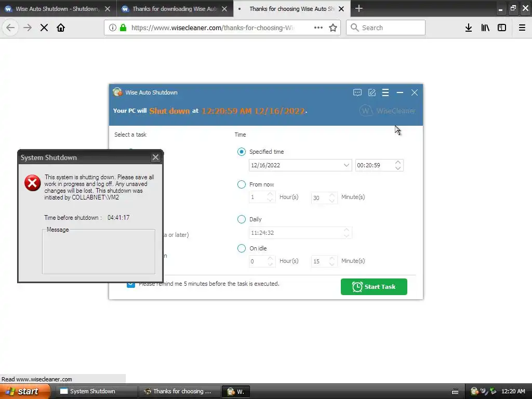Click inside the Message text box
Viewport: 532px width, 399px height.
[99, 253]
